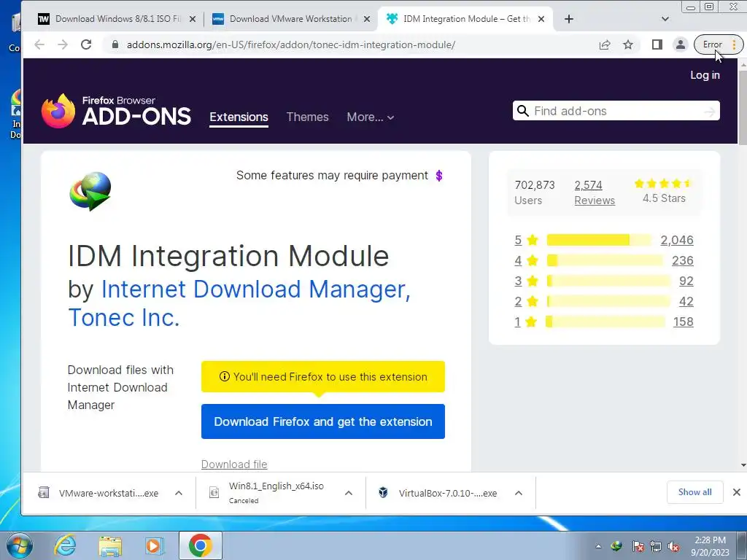Submit search with arrow in search box

tap(709, 112)
